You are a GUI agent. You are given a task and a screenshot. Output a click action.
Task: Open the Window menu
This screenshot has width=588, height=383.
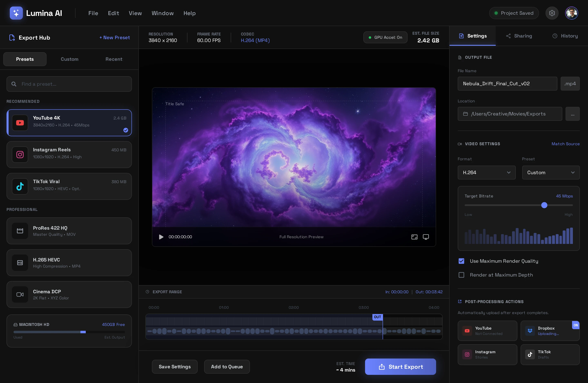tap(163, 13)
